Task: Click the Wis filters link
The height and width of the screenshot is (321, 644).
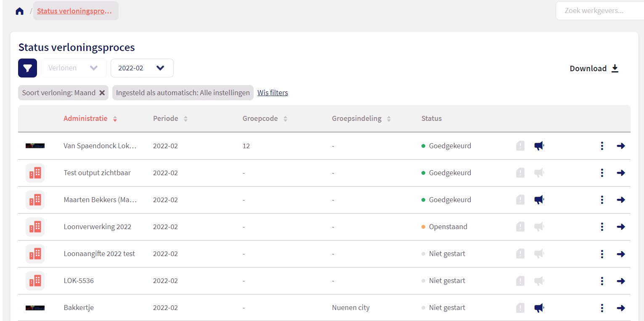Action: [273, 93]
